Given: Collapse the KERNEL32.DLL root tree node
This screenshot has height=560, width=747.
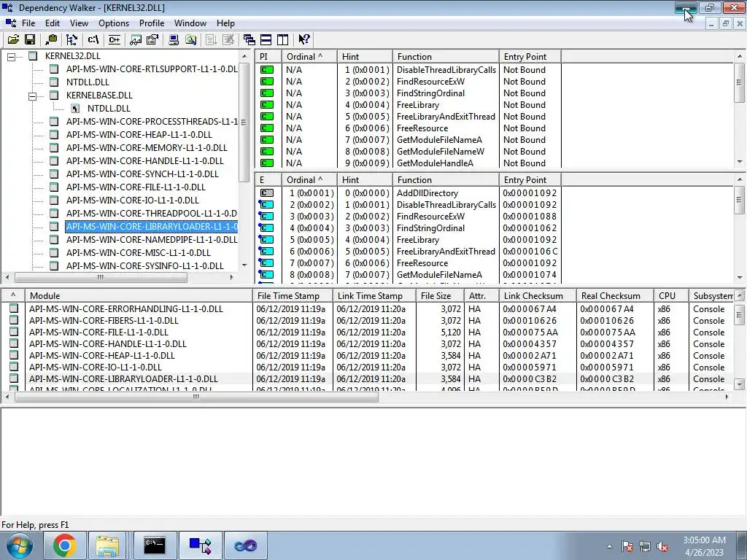Looking at the screenshot, I should 12,57.
